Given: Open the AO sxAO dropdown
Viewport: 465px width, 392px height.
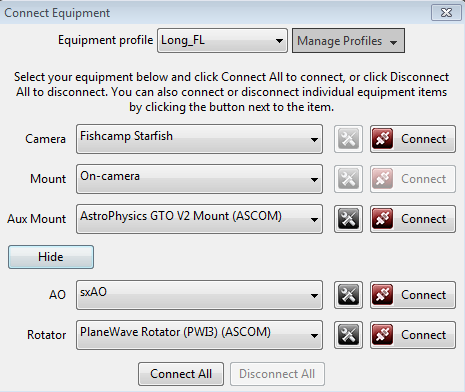Looking at the screenshot, I should click(x=199, y=295).
